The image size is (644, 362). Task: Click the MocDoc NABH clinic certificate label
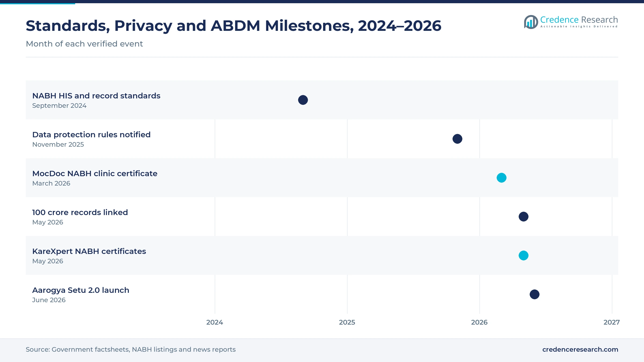coord(95,173)
